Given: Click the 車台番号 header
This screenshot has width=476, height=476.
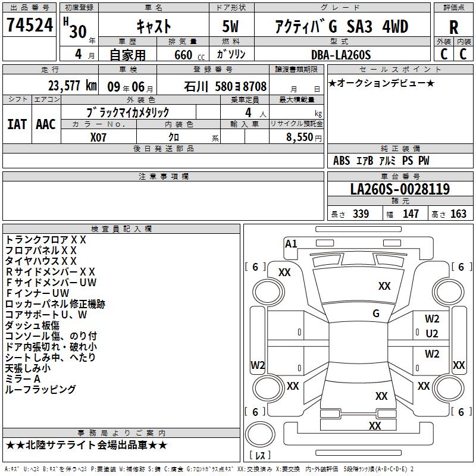Looking at the screenshot, I should 400,176.
